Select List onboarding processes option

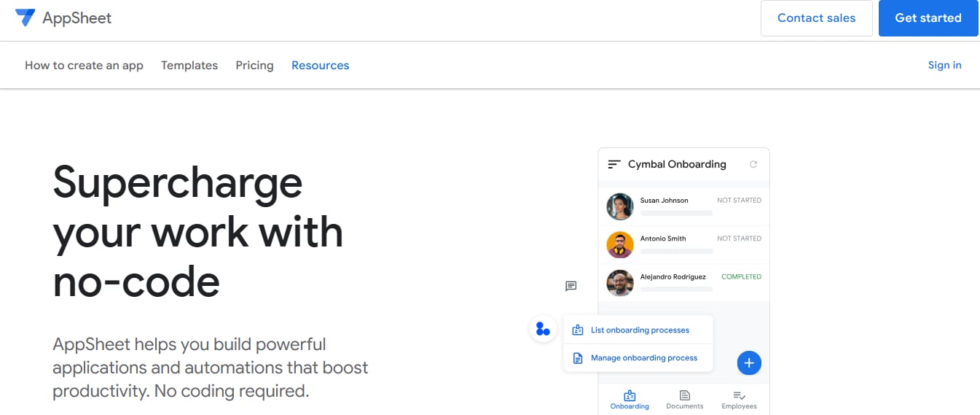click(638, 330)
